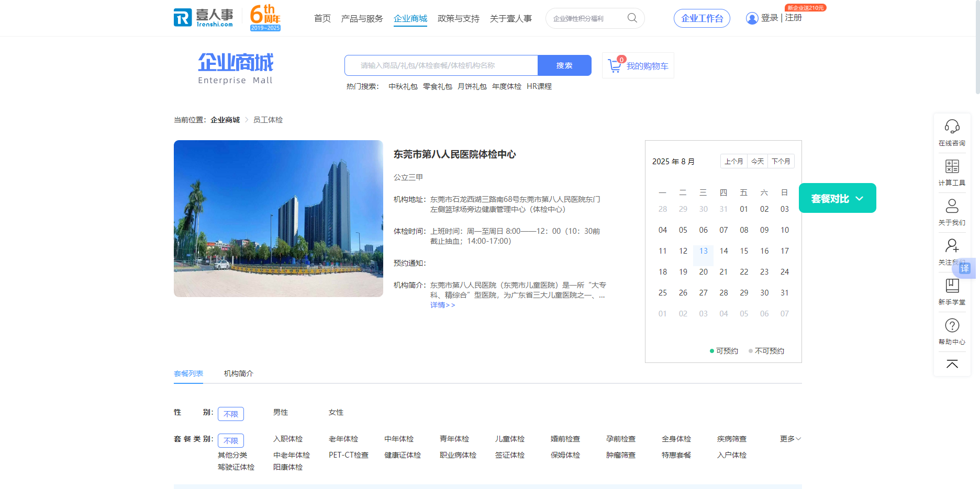Filter by PET-CT检查 category
This screenshot has width=980, height=489.
pos(349,455)
